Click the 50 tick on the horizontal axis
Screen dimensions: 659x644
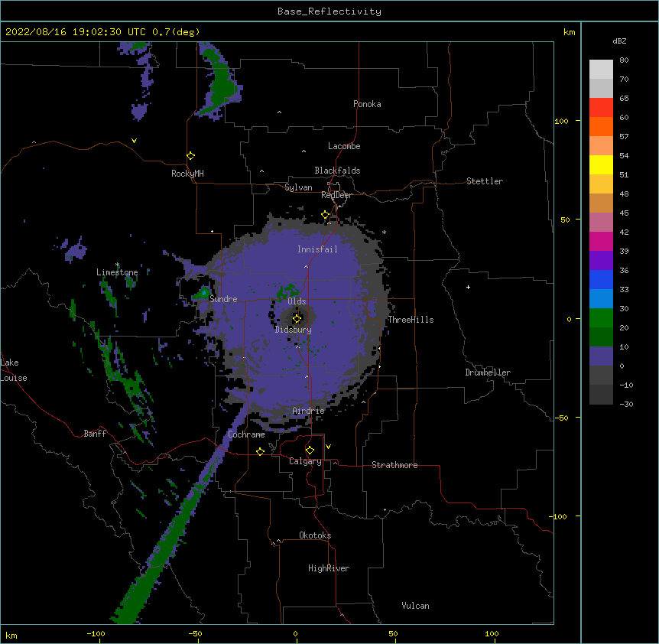(x=393, y=633)
